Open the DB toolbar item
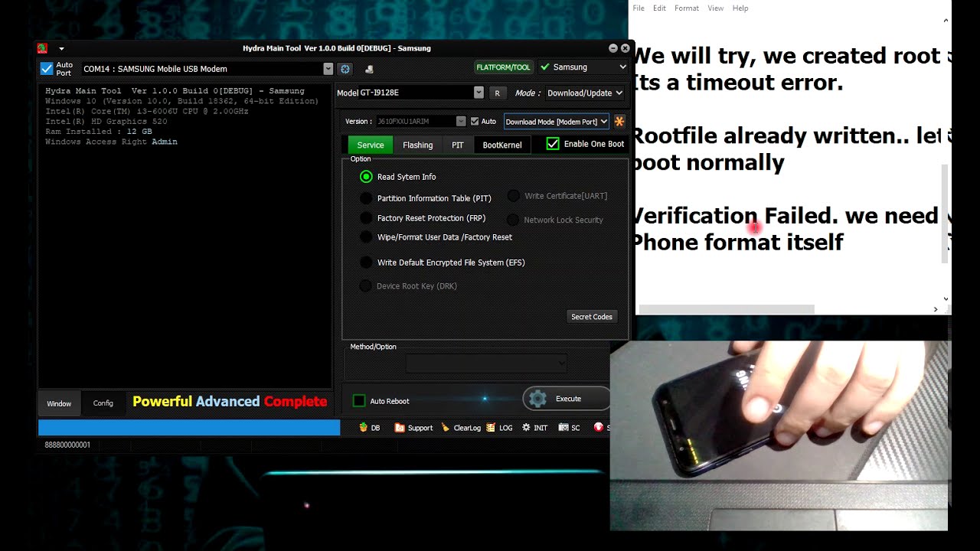 370,428
